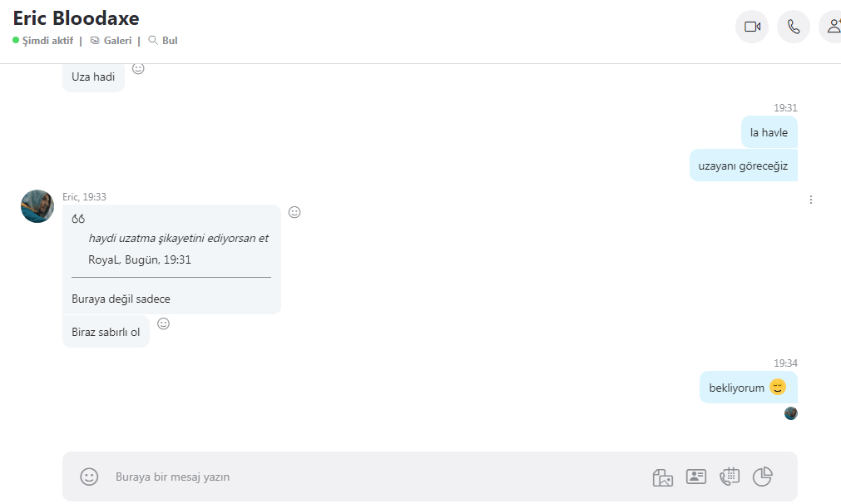Schedule a call from the toolbar
The image size is (841, 504).
pos(729,477)
